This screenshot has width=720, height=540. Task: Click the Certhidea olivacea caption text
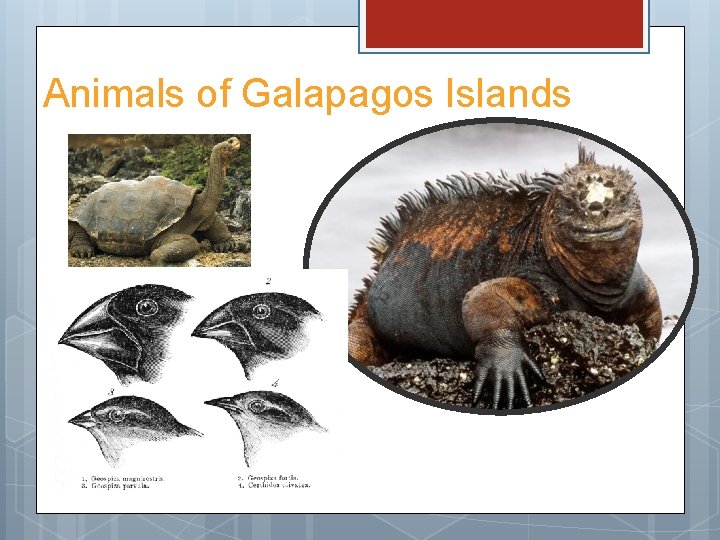275,485
